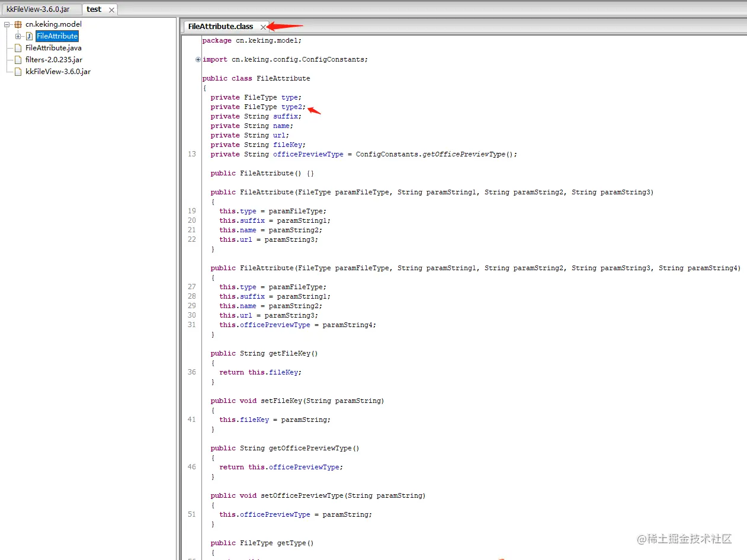
Task: Collapse the cn.keking.model package node
Action: click(x=7, y=24)
